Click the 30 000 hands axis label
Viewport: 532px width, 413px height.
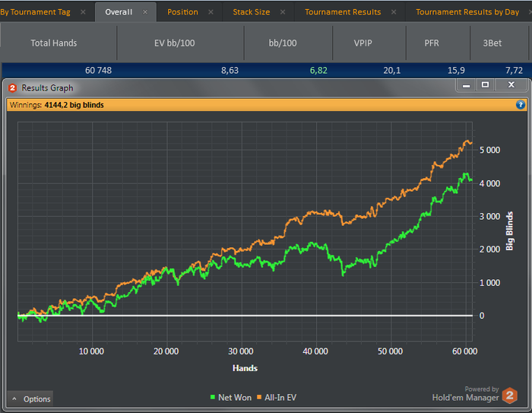[241, 351]
